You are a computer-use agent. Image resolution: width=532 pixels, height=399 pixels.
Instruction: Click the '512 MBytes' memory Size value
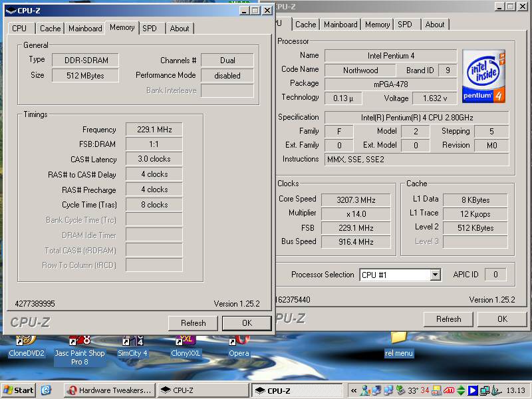click(x=86, y=76)
